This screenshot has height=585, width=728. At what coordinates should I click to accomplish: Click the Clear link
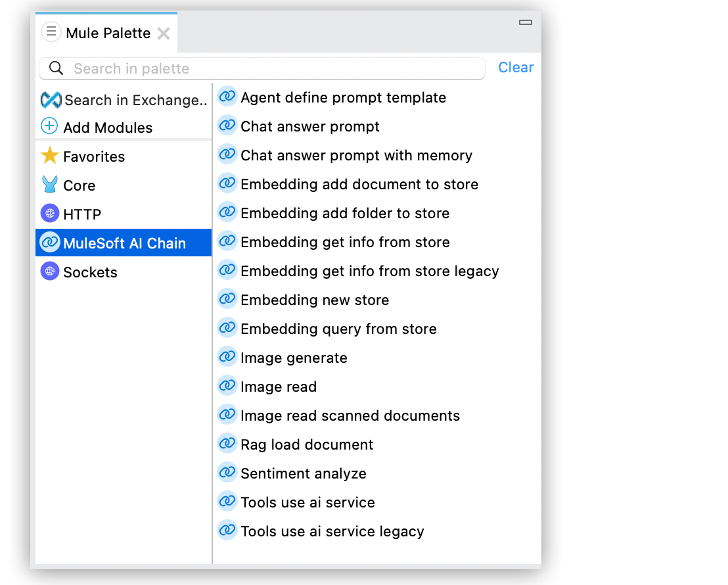(x=516, y=67)
